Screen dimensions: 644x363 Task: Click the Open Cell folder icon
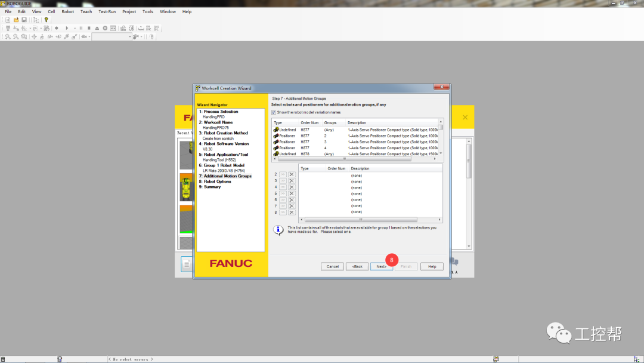(16, 20)
